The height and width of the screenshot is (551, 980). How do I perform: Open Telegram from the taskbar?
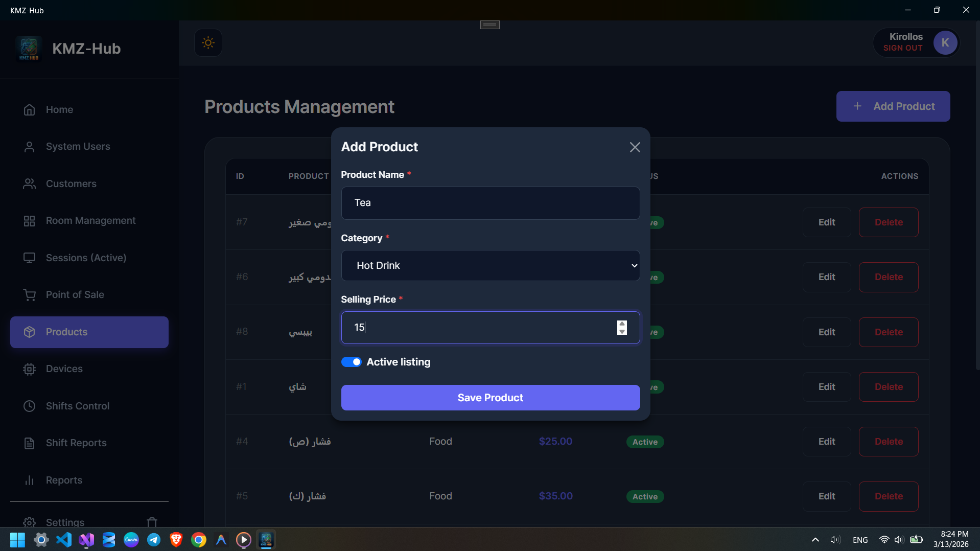[x=153, y=540]
